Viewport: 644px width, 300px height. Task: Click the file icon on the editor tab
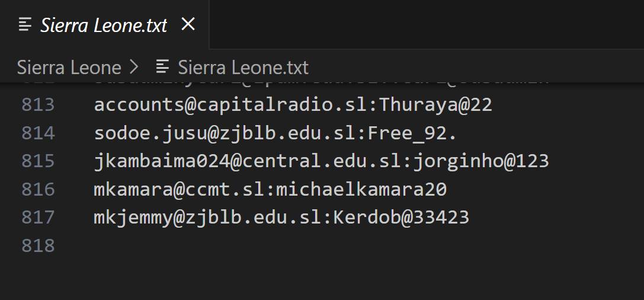tap(25, 24)
